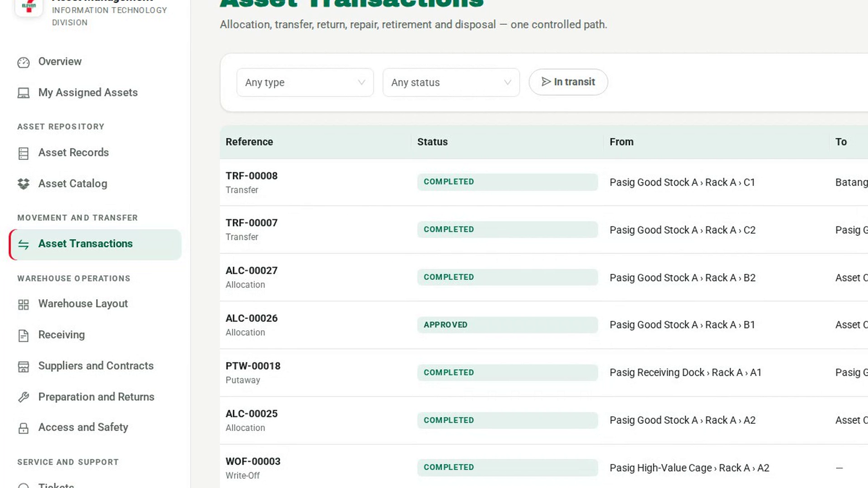Open Preparation and Returns
The image size is (868, 488).
(95, 397)
